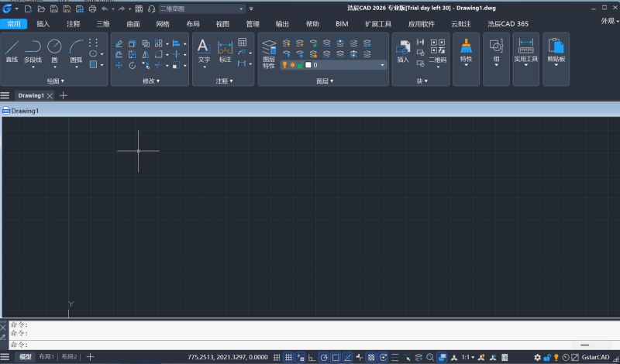Switch to the 布局1 layout tab
620x364 pixels.
[x=46, y=357]
